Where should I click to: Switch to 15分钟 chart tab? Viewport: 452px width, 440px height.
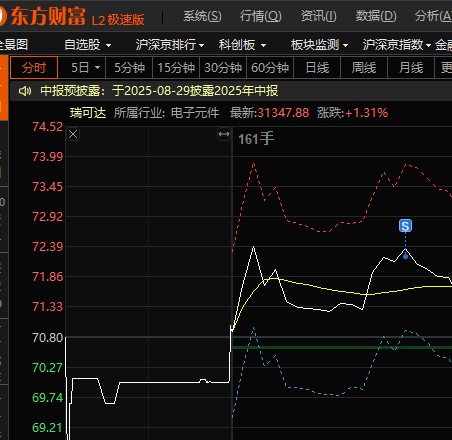(x=176, y=68)
